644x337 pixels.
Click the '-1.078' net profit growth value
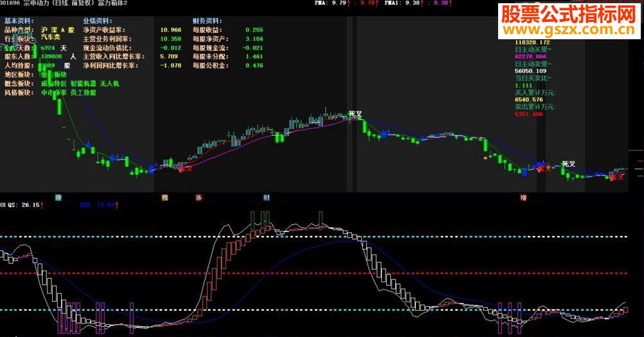pos(170,66)
